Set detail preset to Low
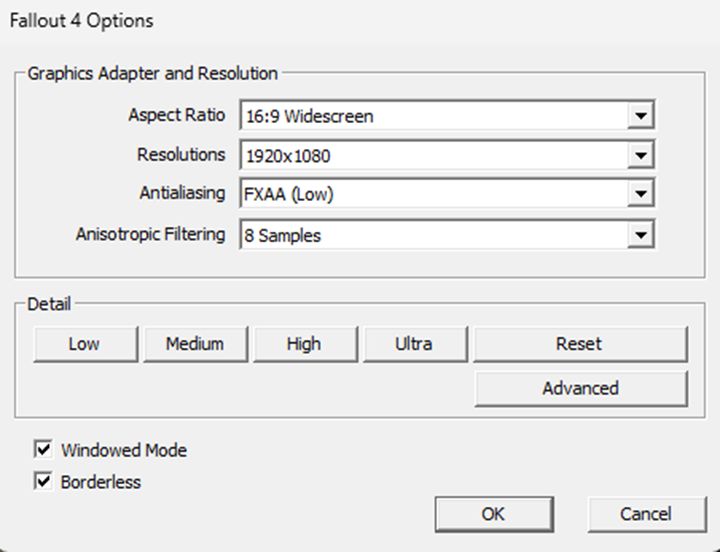720x552 pixels. 84,344
